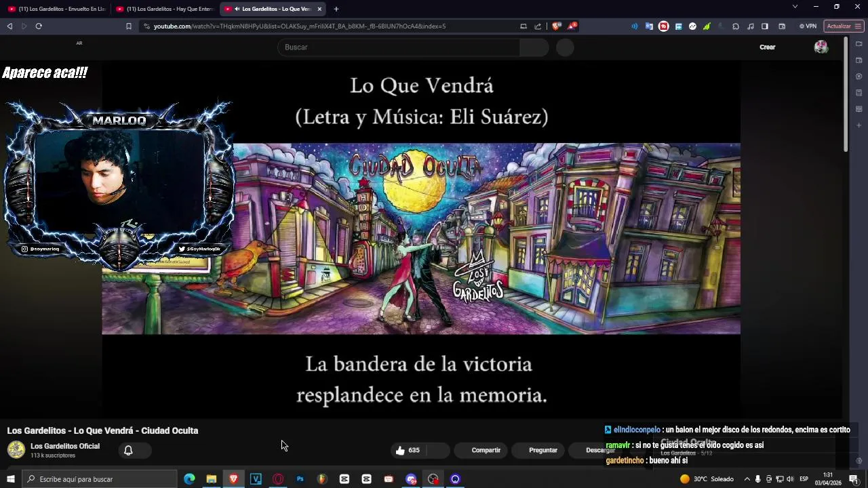The image size is (868, 488).
Task: Click the microphone tray icon
Action: 758,479
